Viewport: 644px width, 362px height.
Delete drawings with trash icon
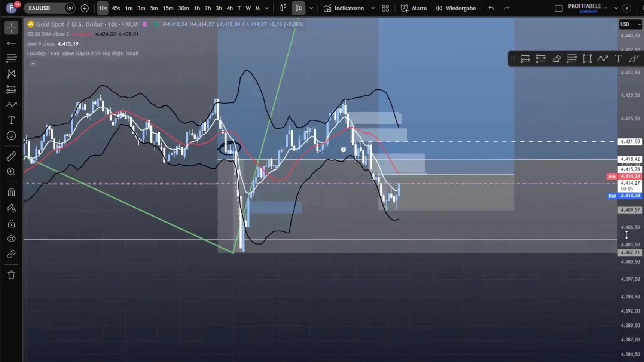pyautogui.click(x=11, y=275)
